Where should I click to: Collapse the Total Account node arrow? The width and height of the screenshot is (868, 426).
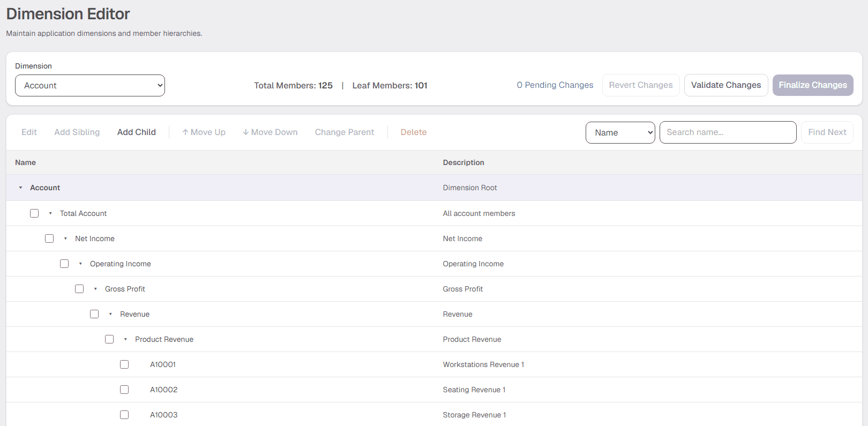coord(50,213)
